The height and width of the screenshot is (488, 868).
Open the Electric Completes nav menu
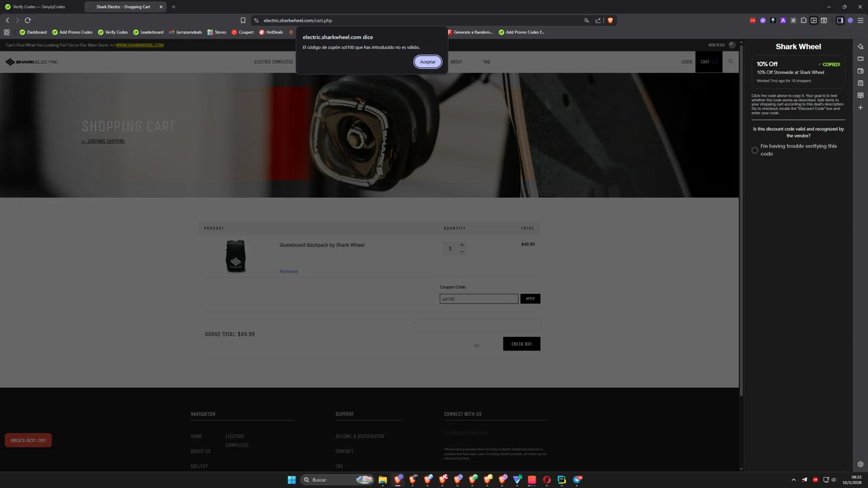pyautogui.click(x=274, y=62)
